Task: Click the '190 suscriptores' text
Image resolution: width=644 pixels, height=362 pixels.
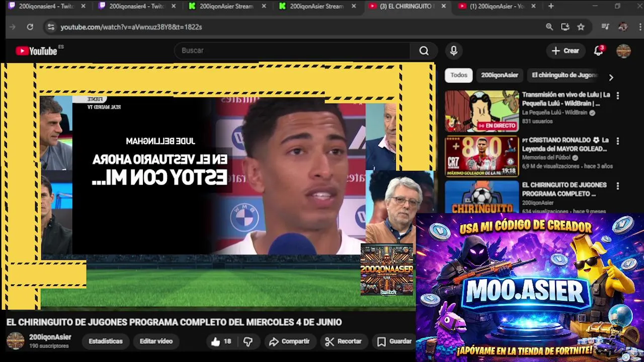Action: tap(49, 346)
